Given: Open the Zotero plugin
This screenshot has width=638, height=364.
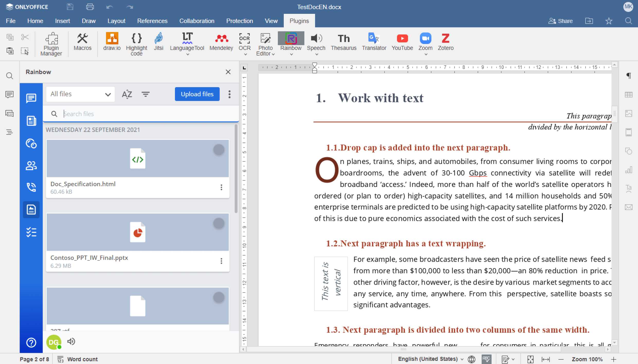Looking at the screenshot, I should 446,41.
